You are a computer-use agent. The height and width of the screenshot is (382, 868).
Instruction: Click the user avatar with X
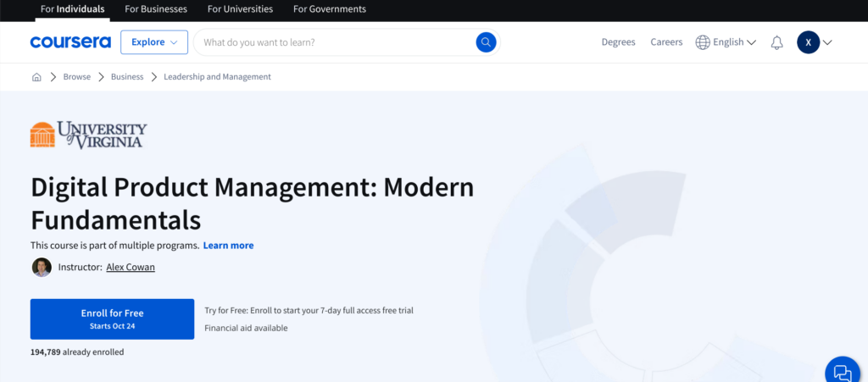808,42
